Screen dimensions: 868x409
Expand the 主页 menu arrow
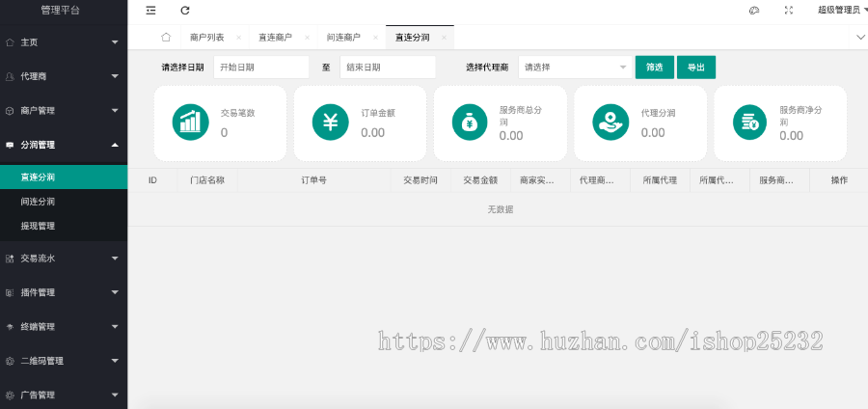115,42
